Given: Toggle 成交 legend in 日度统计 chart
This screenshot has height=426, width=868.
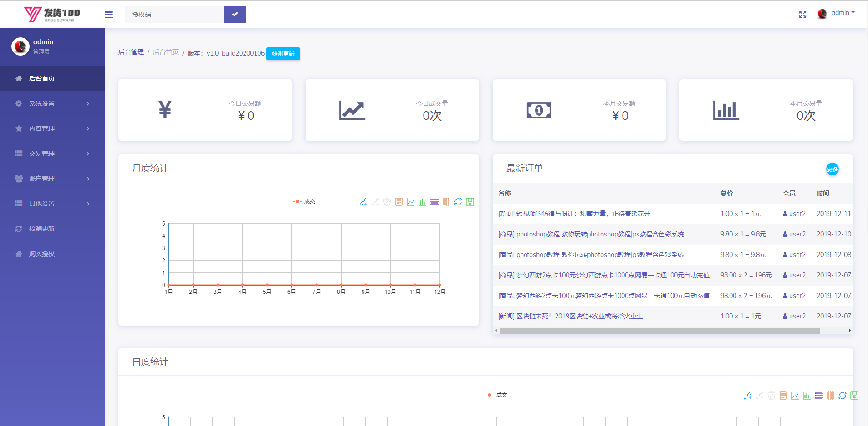Looking at the screenshot, I should click(496, 395).
